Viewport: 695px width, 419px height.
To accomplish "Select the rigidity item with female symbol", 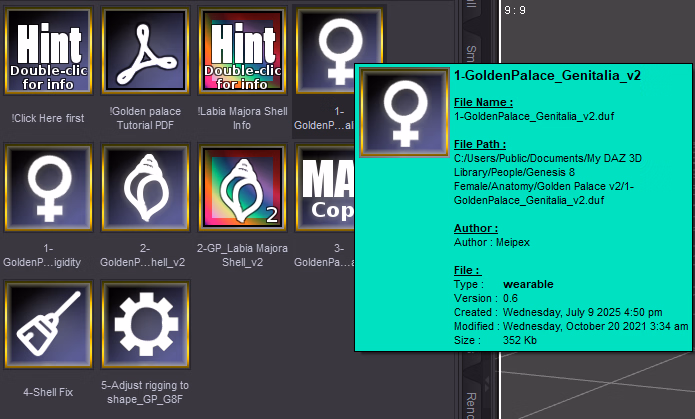I will click(x=48, y=190).
